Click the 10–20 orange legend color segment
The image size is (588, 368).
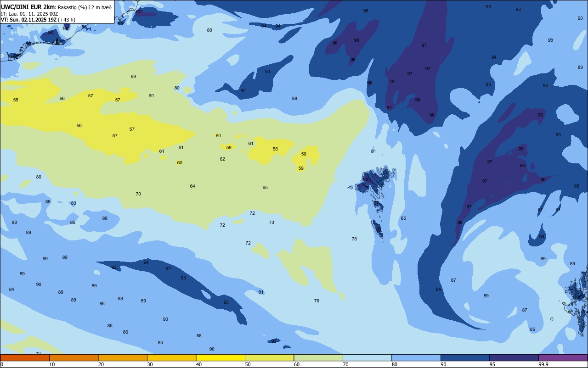click(73, 357)
